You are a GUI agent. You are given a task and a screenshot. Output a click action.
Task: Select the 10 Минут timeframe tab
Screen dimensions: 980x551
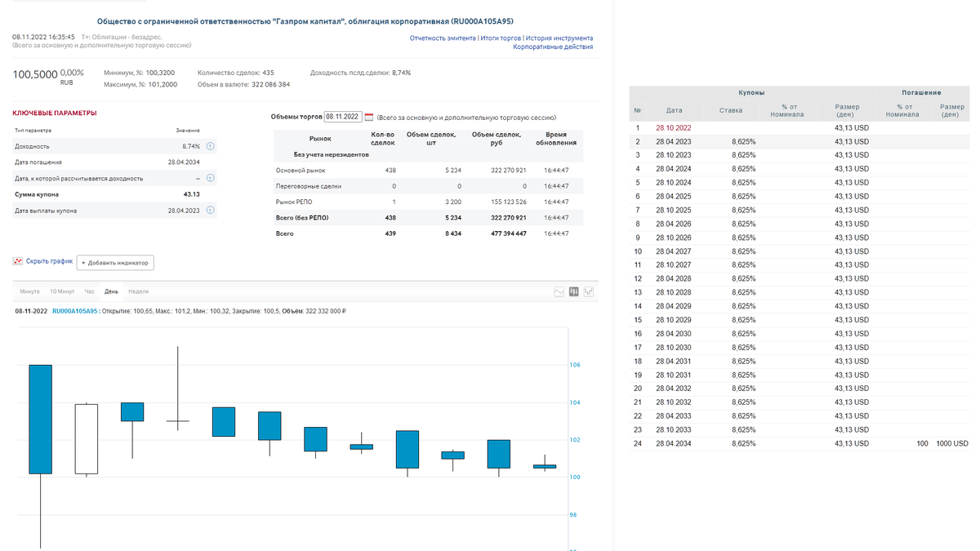coord(62,291)
